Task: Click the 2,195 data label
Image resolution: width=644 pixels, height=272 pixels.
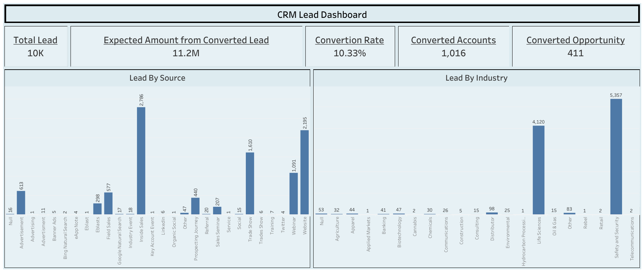Action: (x=305, y=123)
